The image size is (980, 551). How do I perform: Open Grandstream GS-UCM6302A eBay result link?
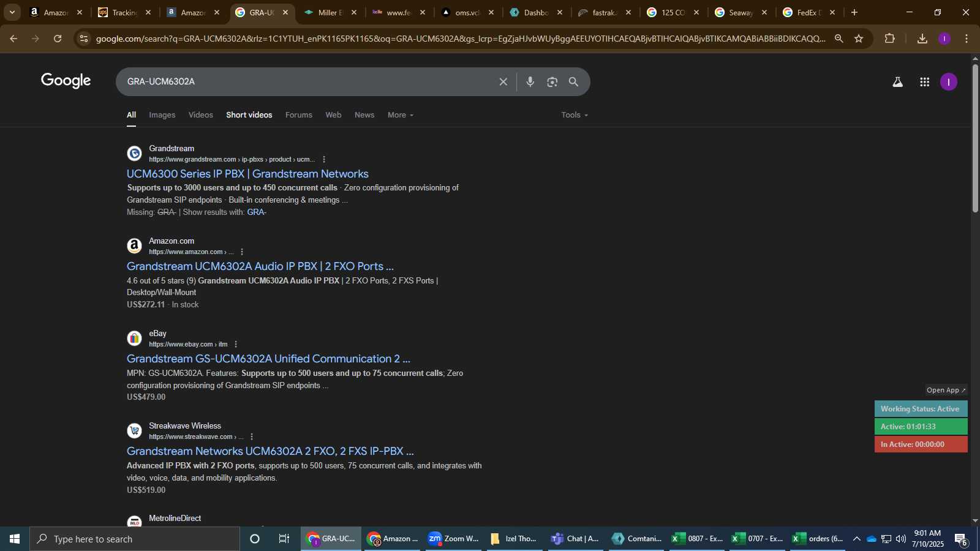[x=268, y=359]
